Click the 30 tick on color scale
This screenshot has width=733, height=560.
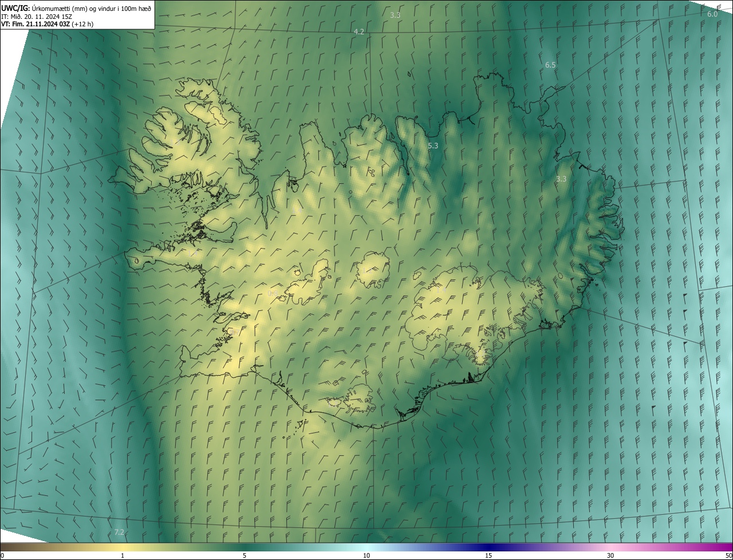(610, 555)
